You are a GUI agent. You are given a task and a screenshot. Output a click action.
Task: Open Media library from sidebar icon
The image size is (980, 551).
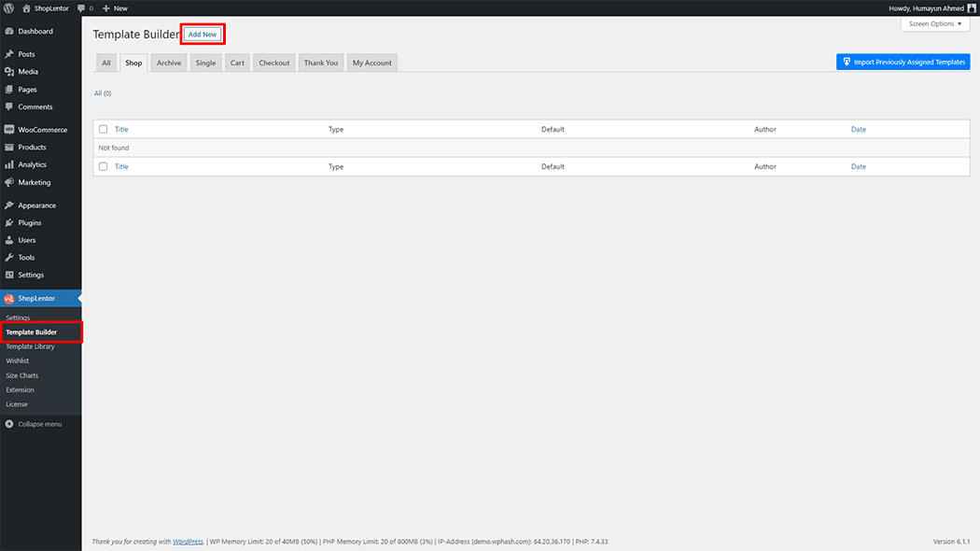[9, 72]
